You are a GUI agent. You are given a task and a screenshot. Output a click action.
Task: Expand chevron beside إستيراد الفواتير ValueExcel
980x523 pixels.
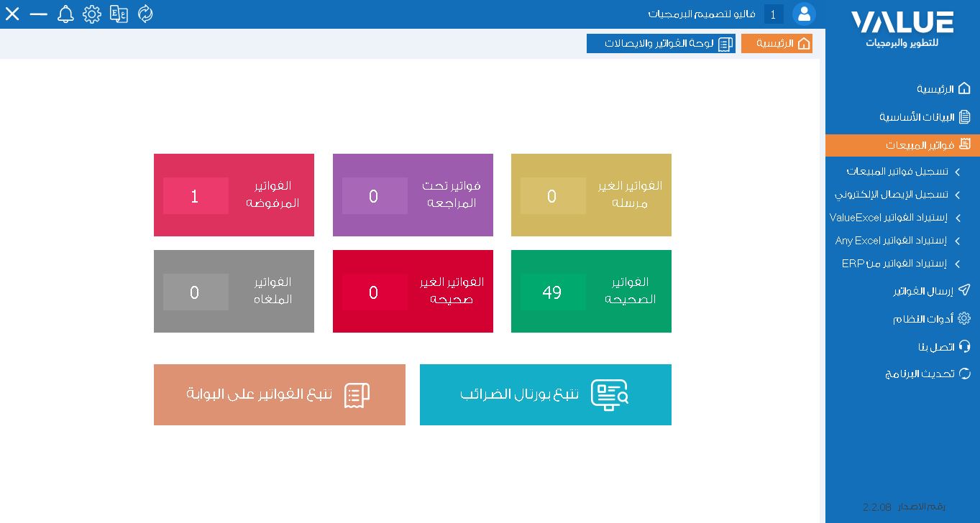[x=957, y=218]
